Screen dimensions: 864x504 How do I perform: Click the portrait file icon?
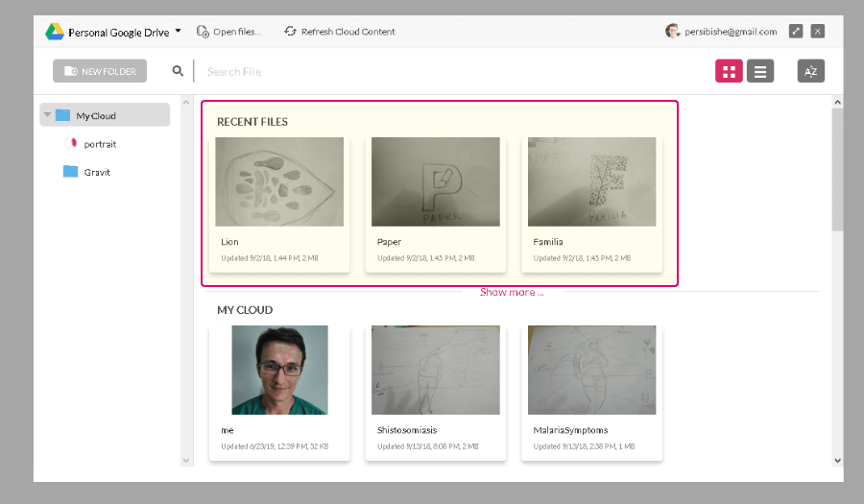tap(71, 143)
